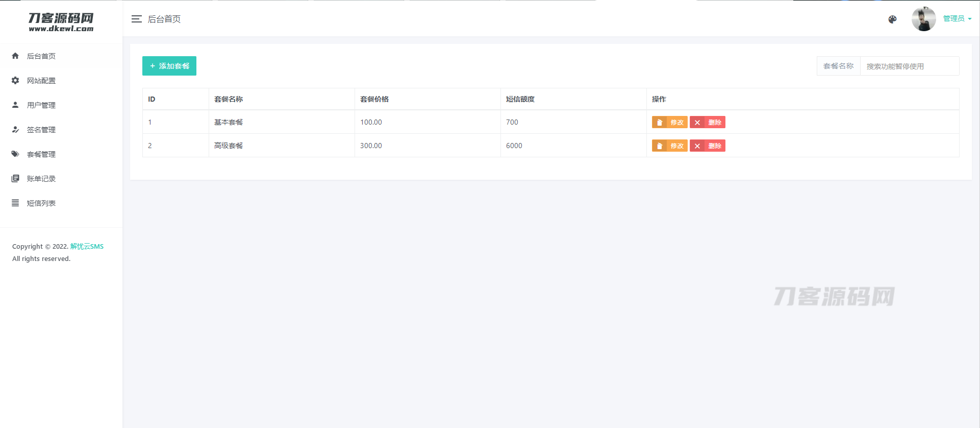Image resolution: width=980 pixels, height=428 pixels.
Task: Click the user icon for 用户管理
Action: (x=15, y=105)
